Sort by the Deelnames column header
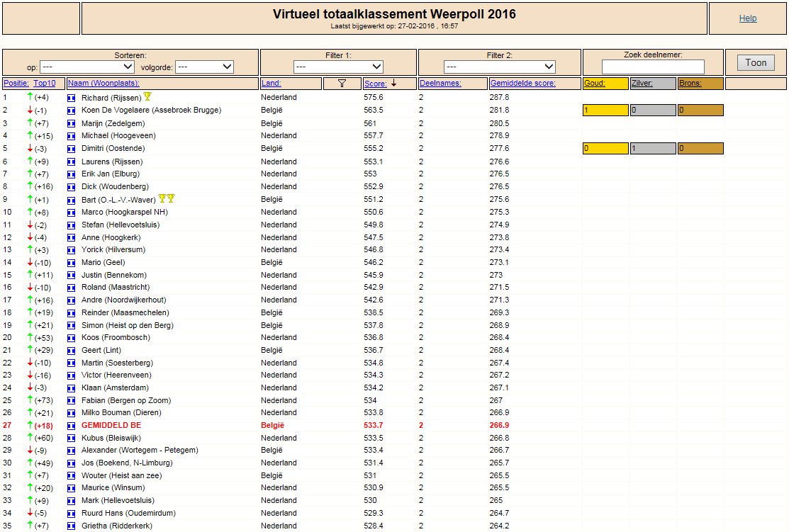This screenshot has width=789, height=532. click(x=440, y=84)
